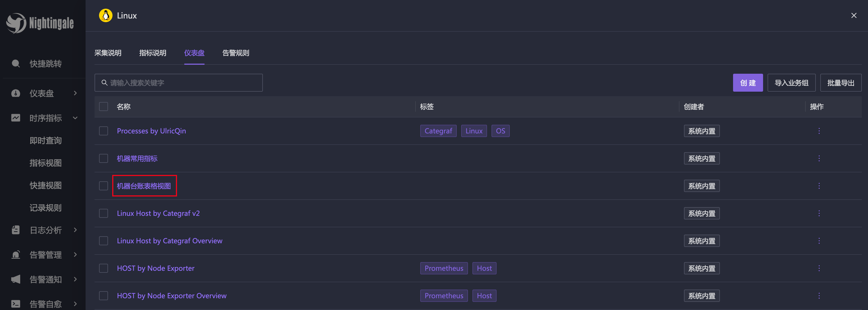The image size is (868, 310).
Task: Open actions menu for 机器台账表格视图 row
Action: (819, 186)
